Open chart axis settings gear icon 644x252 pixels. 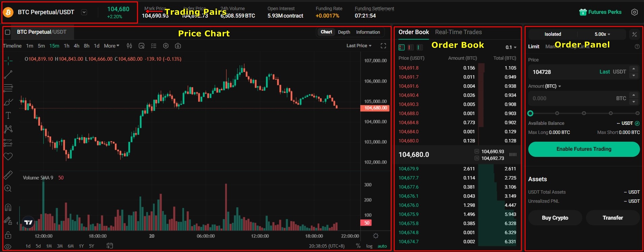tap(375, 236)
